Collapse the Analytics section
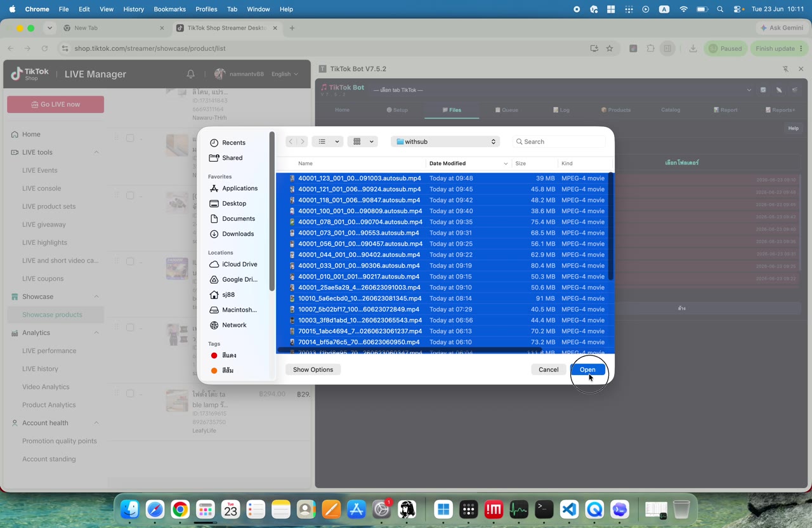Screen dimensions: 812x528 96,333
